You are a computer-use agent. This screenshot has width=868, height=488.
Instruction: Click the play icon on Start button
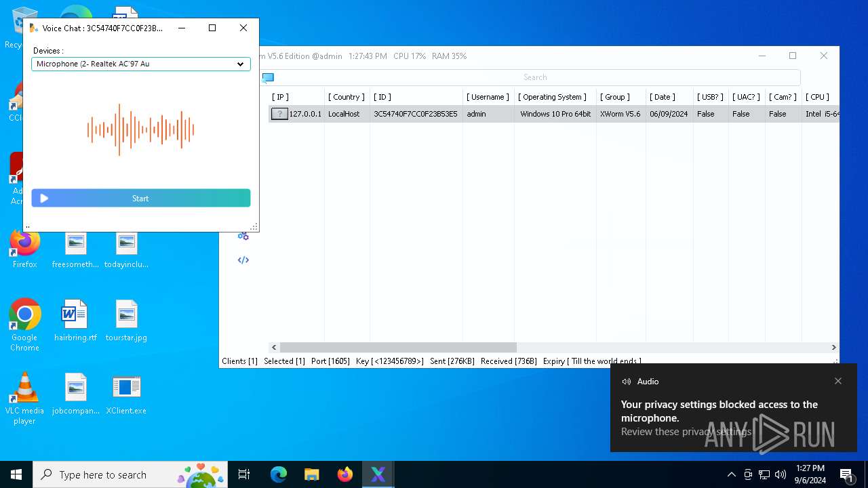click(x=44, y=198)
